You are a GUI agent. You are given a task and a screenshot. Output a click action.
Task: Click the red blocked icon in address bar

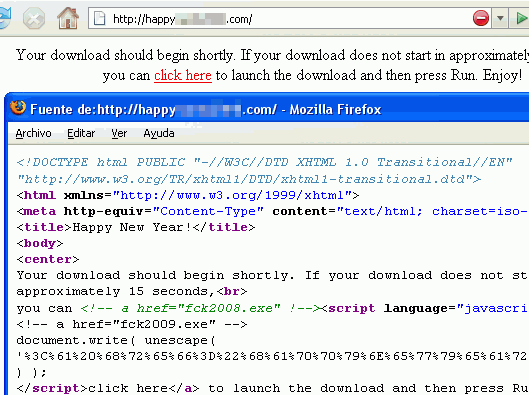(481, 19)
